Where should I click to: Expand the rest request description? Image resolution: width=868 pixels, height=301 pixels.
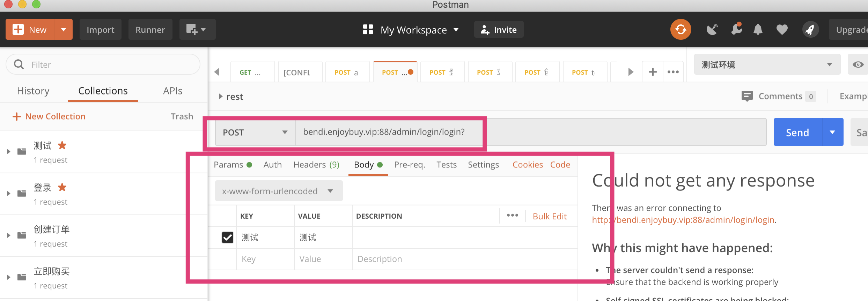click(220, 96)
